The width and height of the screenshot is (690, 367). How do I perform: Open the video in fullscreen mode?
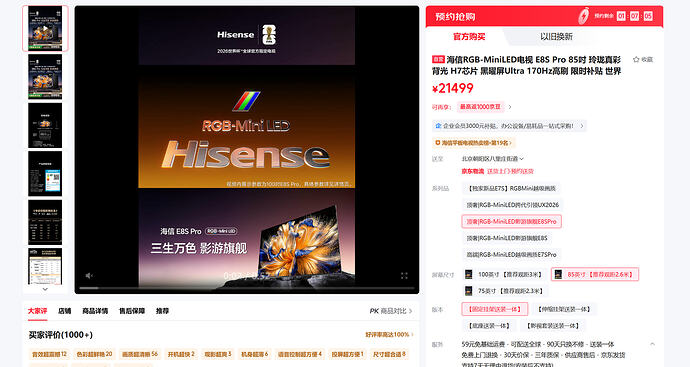[404, 275]
